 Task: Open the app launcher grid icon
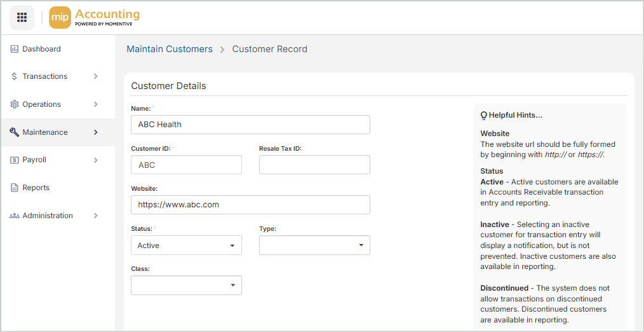22,17
